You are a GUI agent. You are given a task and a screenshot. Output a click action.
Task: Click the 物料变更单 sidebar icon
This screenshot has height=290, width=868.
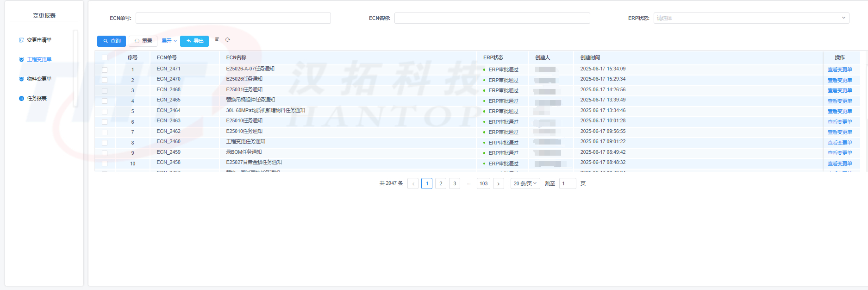pos(21,79)
